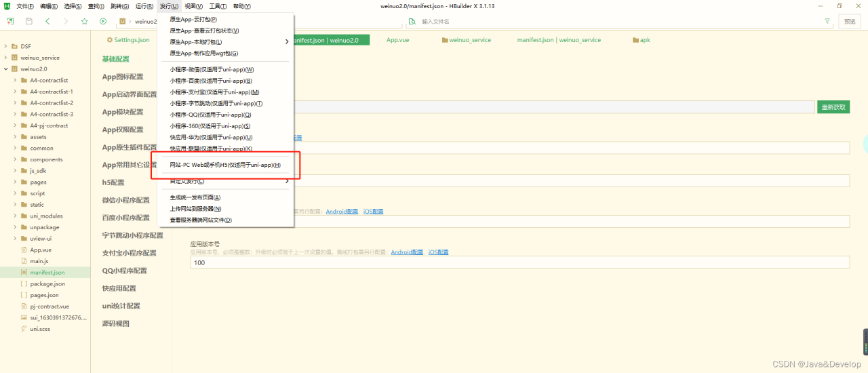This screenshot has width=868, height=373.
Task: Click the main.js file icon in tree
Action: click(x=24, y=261)
